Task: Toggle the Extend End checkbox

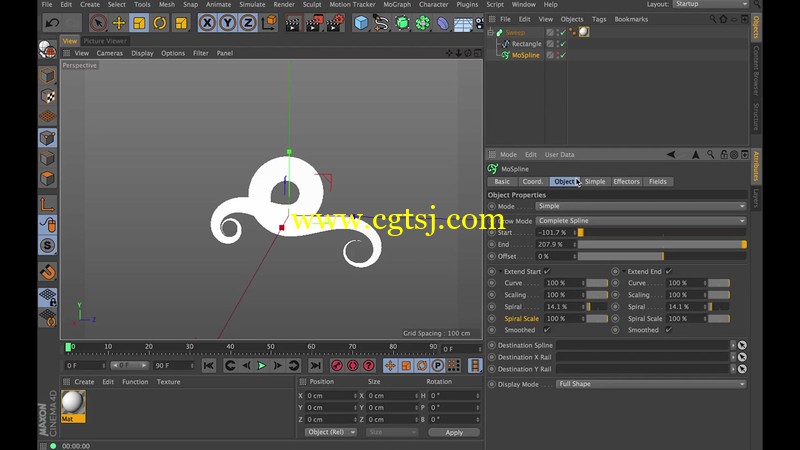Action: click(x=668, y=271)
